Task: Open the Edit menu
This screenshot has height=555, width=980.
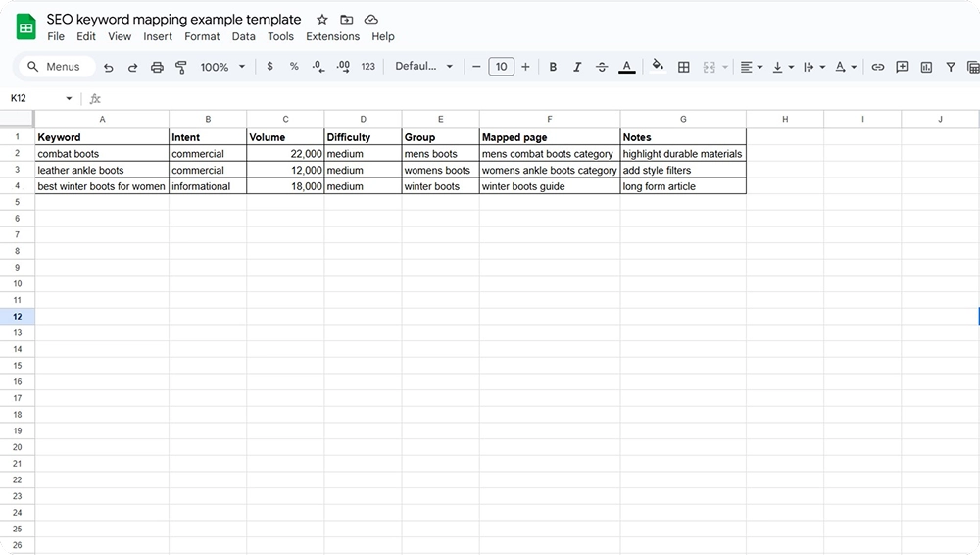Action: [86, 36]
